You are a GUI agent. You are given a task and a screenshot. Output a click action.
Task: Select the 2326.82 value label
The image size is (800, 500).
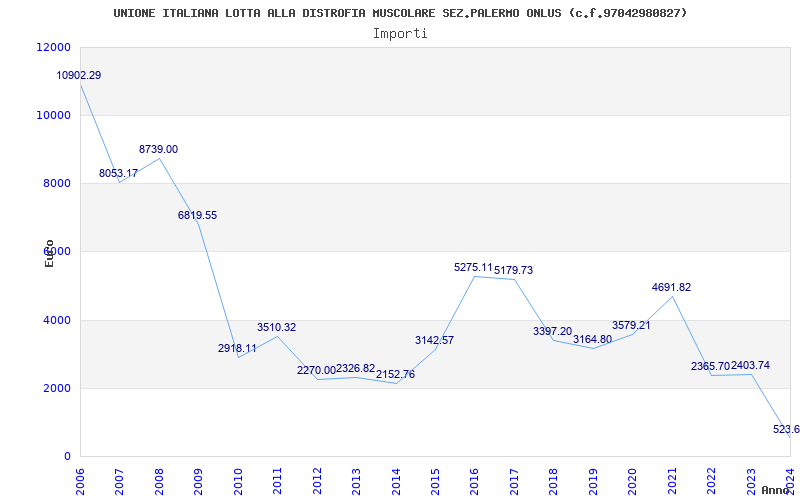click(356, 368)
